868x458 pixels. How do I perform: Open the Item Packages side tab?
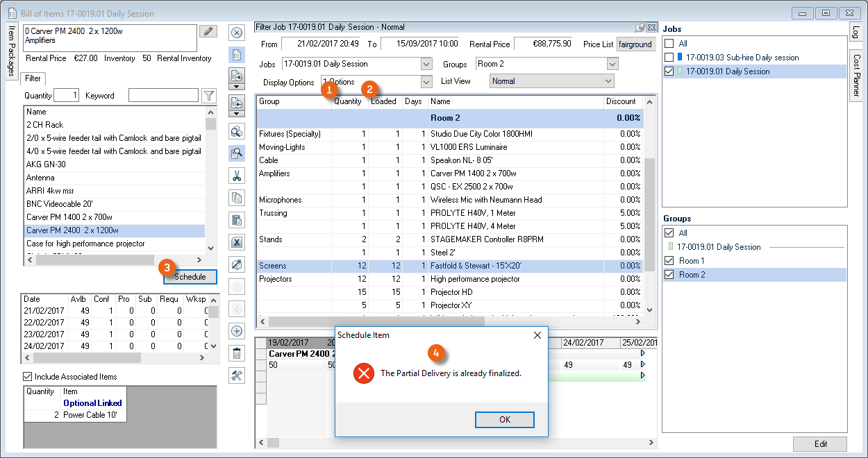pos(11,53)
